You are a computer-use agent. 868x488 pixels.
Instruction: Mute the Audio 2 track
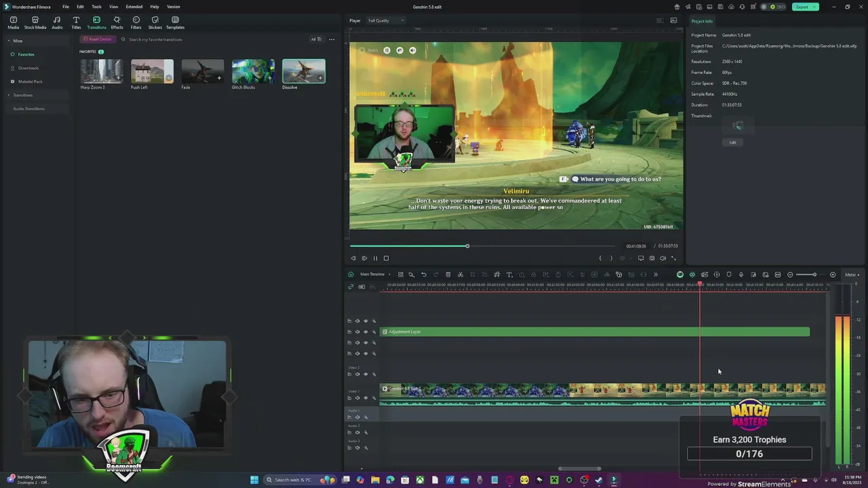(x=357, y=432)
